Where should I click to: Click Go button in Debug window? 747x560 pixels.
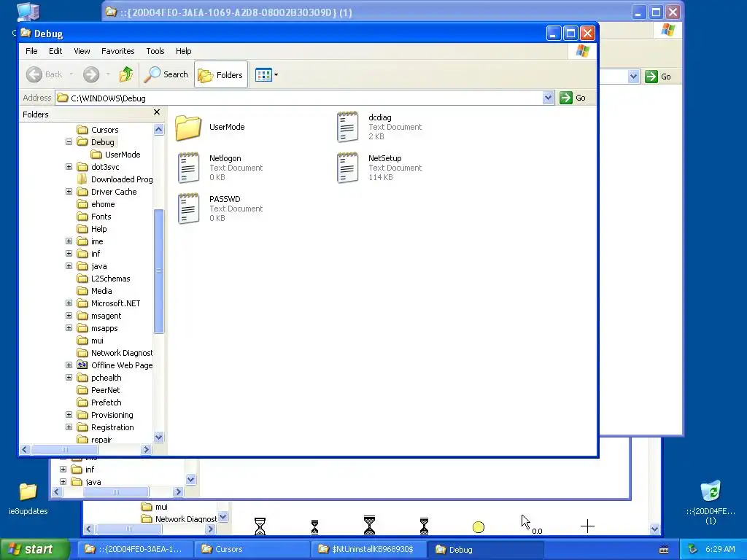click(573, 98)
